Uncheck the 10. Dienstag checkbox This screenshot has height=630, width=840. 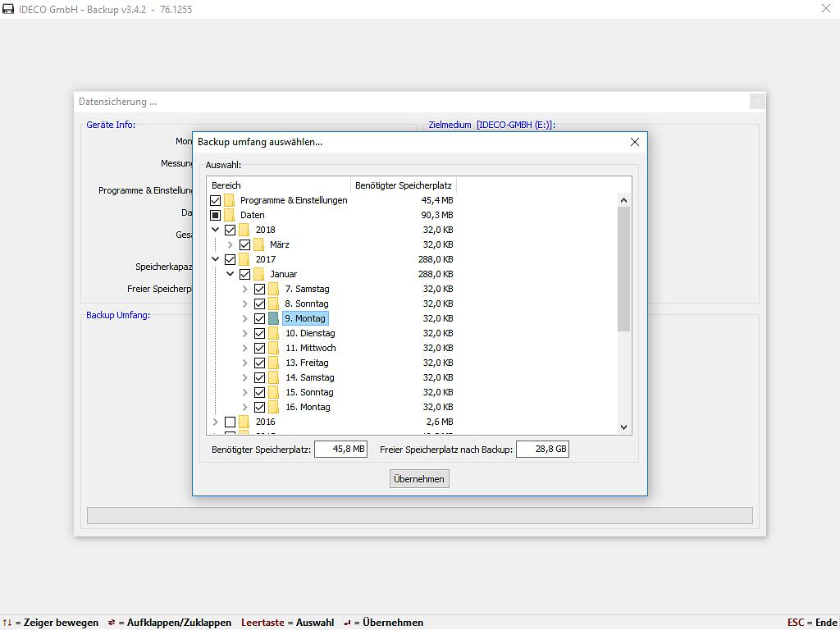pyautogui.click(x=260, y=333)
